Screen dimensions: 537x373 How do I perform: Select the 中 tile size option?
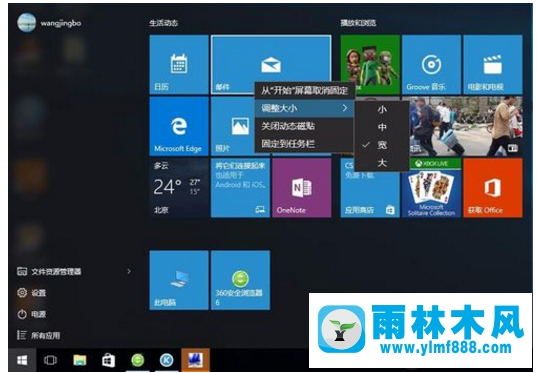(382, 127)
